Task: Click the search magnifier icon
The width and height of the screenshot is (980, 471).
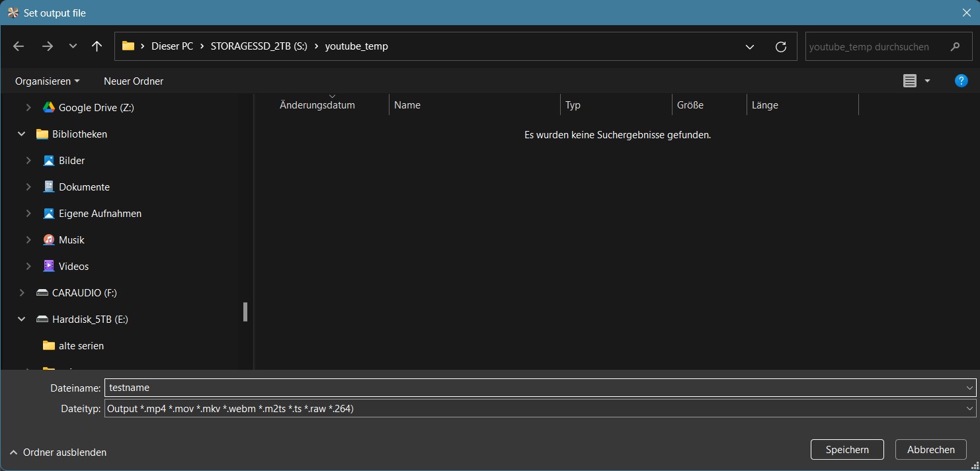Action: [x=955, y=47]
